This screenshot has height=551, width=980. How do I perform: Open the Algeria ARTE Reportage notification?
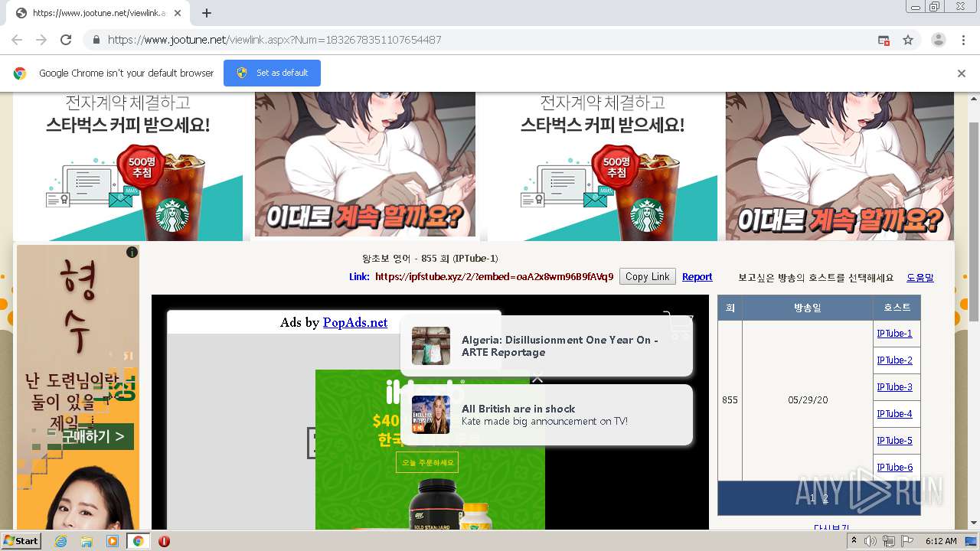[x=547, y=346]
